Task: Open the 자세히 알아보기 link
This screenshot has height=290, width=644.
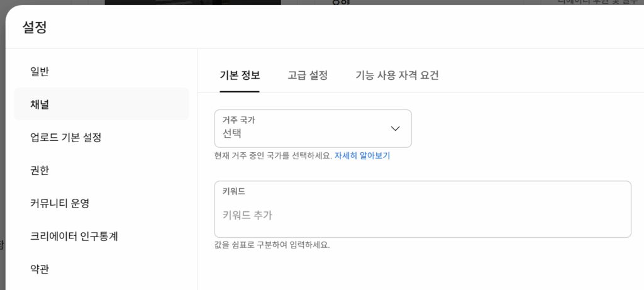Action: (362, 156)
